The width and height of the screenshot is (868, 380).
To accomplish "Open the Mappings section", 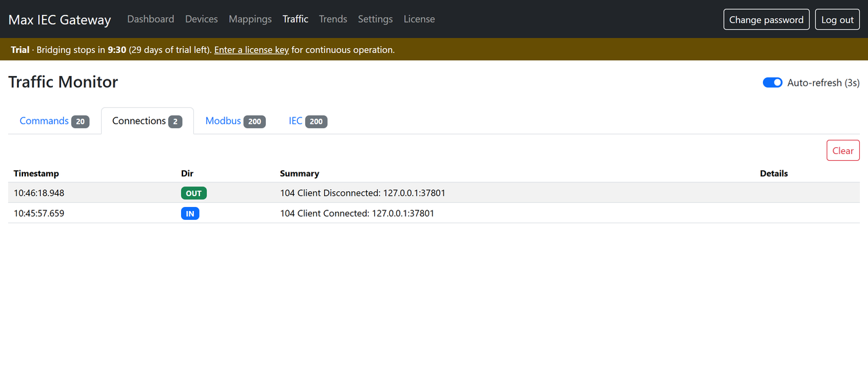I will click(250, 19).
